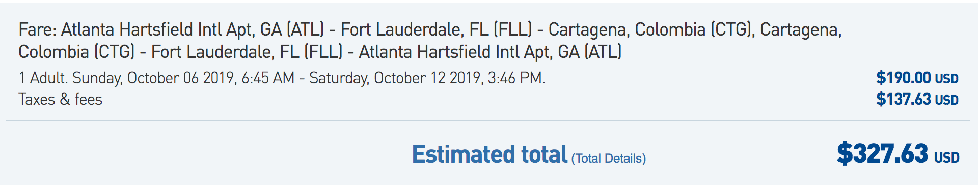The image size is (980, 189).
Task: Click Colombia (CTG) starting the second line
Action: (x=76, y=52)
